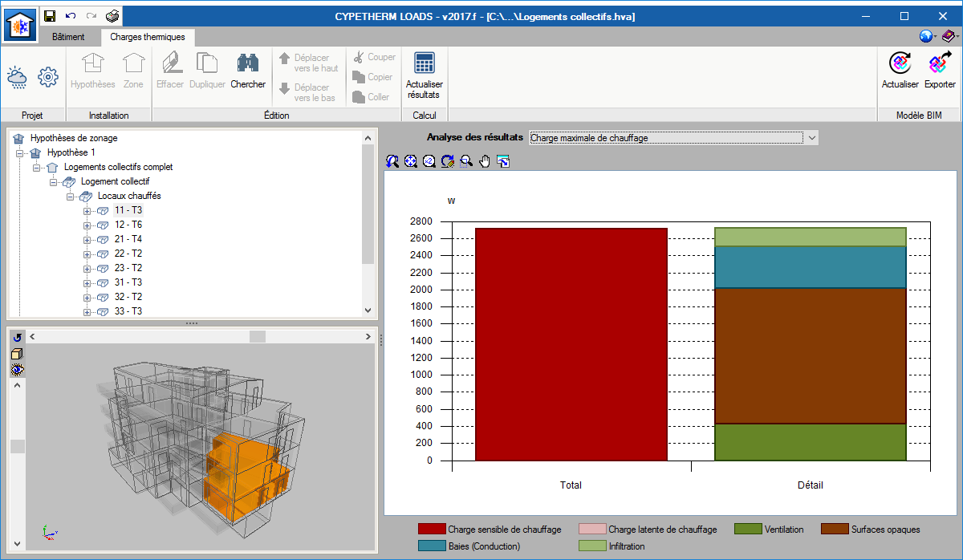Image resolution: width=963 pixels, height=560 pixels.
Task: Reset 3D view rotation arrow icon
Action: coord(17,337)
